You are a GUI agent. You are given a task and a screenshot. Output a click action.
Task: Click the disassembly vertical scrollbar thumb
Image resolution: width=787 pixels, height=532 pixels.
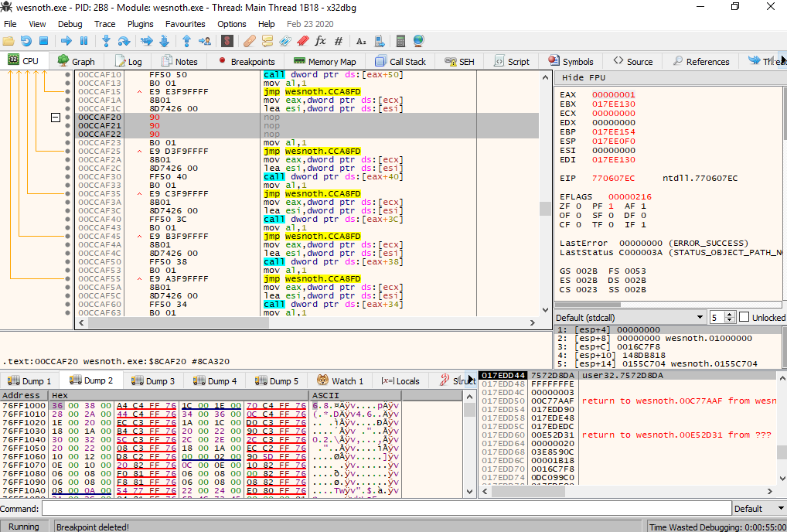(x=546, y=208)
